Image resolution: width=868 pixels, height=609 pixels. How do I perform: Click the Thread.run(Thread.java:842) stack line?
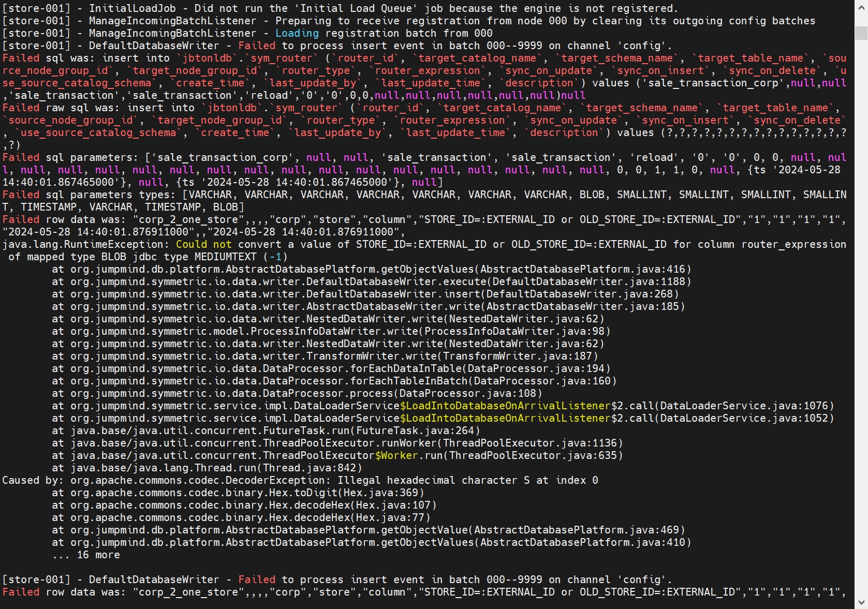[207, 468]
